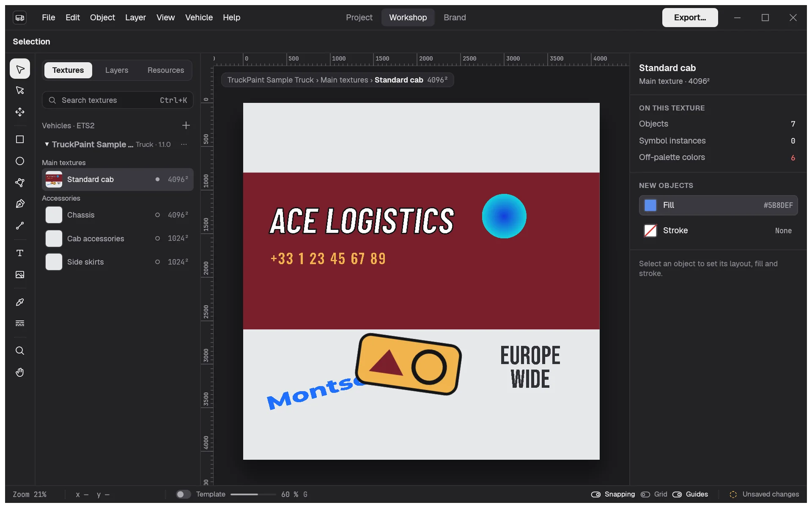Switch to the Brand mode tab
Screen dimensions: 812x508
[455, 17]
